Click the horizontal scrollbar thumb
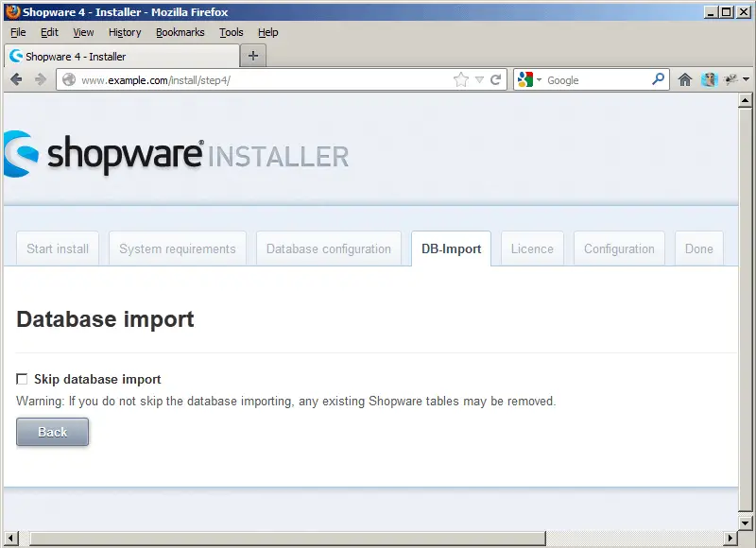This screenshot has height=548, width=756. tap(288, 538)
